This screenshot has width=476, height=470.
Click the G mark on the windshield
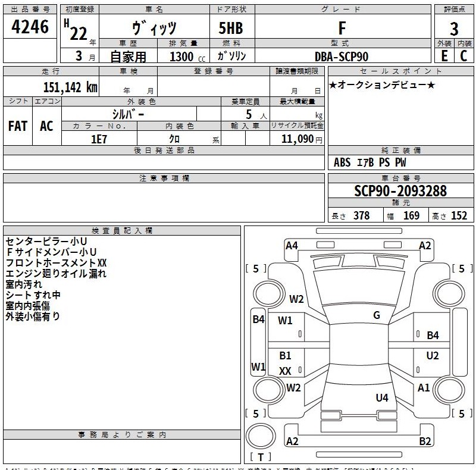click(x=377, y=315)
